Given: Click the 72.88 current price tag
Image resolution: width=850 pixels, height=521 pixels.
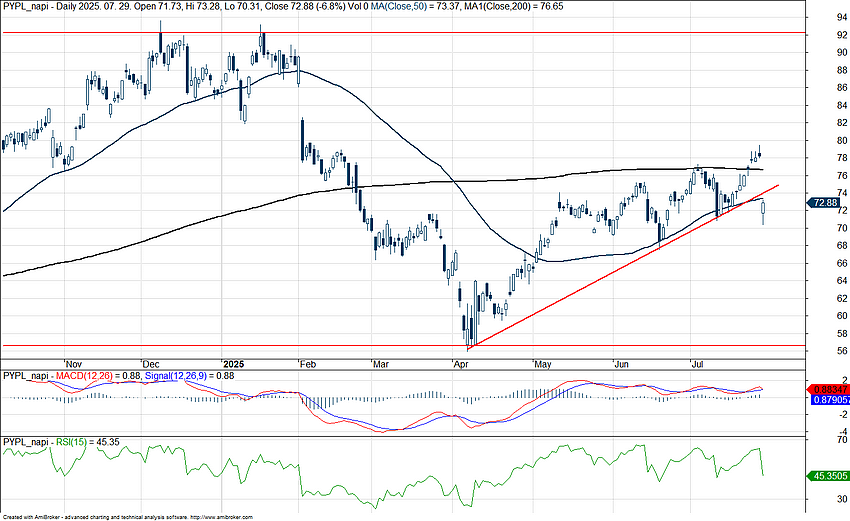Looking at the screenshot, I should pyautogui.click(x=826, y=202).
